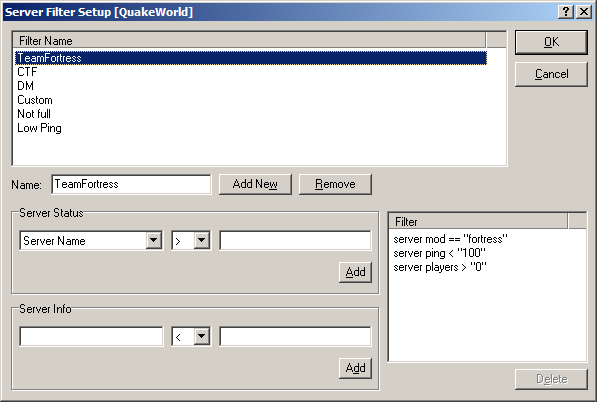Screen dimensions: 597x402
Task: Select the CTF filter in list
Action: point(27,72)
